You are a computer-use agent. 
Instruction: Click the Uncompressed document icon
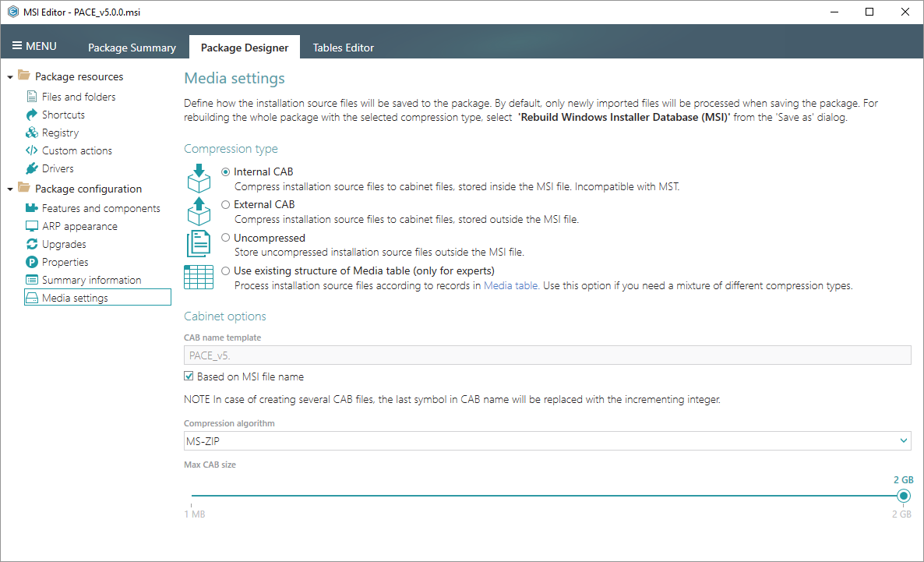pyautogui.click(x=199, y=243)
